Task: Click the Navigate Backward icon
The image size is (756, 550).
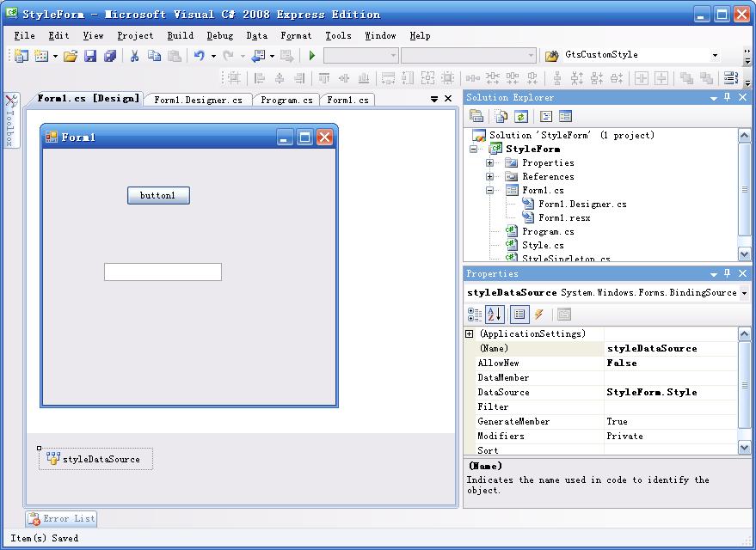Action: click(258, 56)
